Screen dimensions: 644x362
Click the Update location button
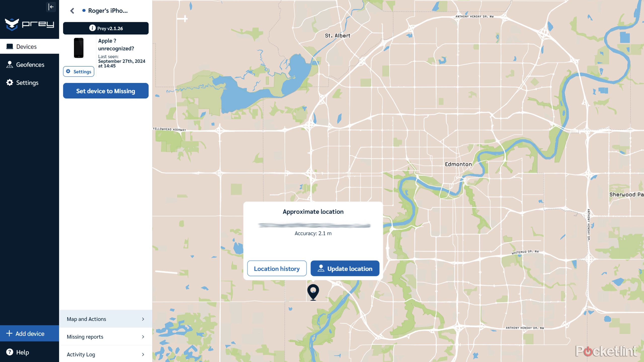click(345, 268)
